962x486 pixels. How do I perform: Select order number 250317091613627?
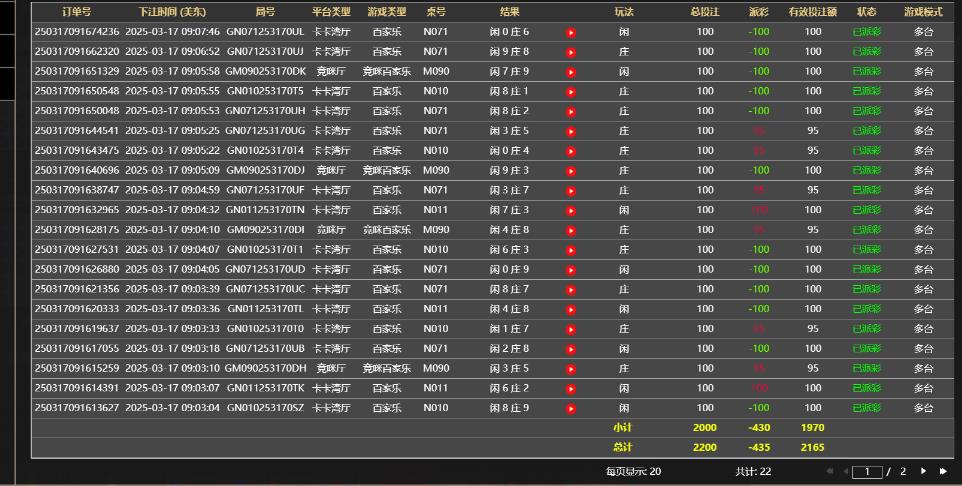click(76, 408)
